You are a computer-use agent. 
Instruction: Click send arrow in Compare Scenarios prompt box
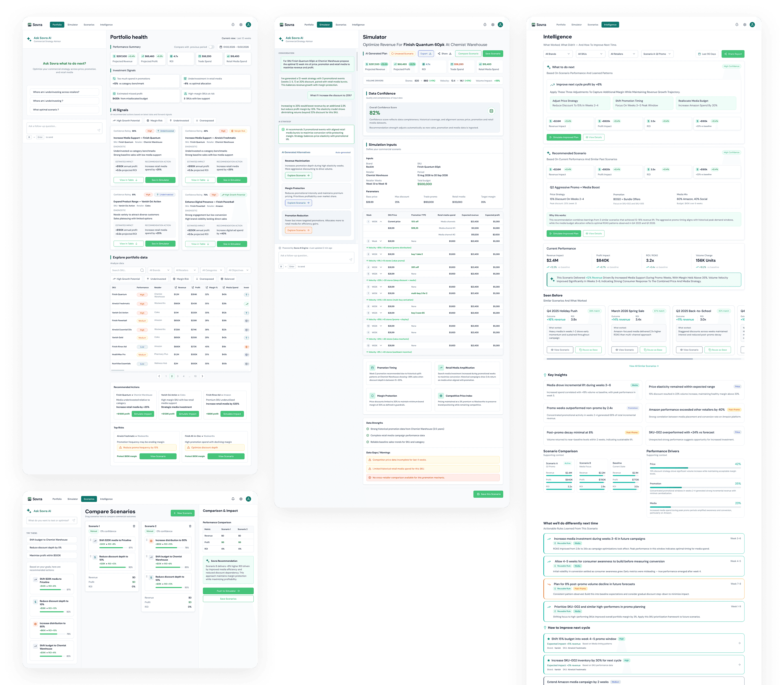[74, 520]
